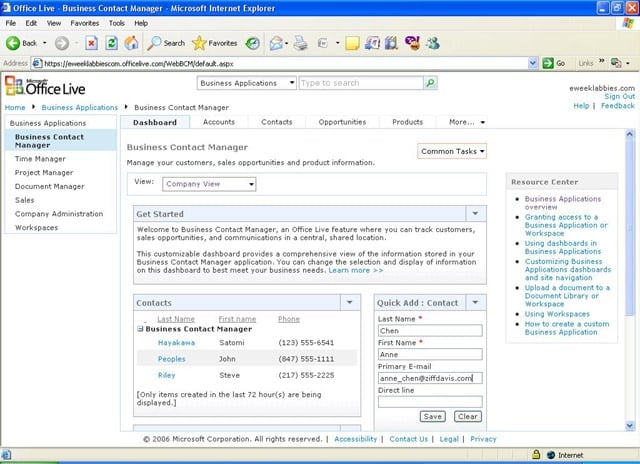Open the Feedback link

click(618, 106)
